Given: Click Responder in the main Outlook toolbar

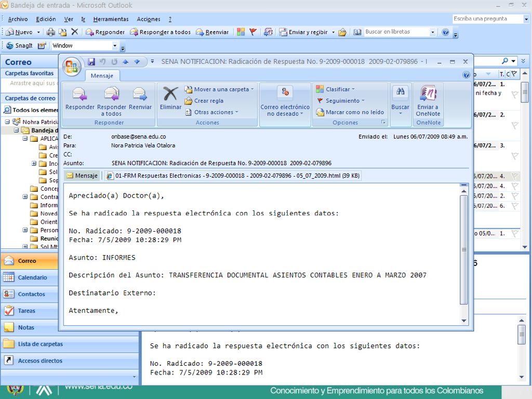Looking at the screenshot, I should click(105, 32).
